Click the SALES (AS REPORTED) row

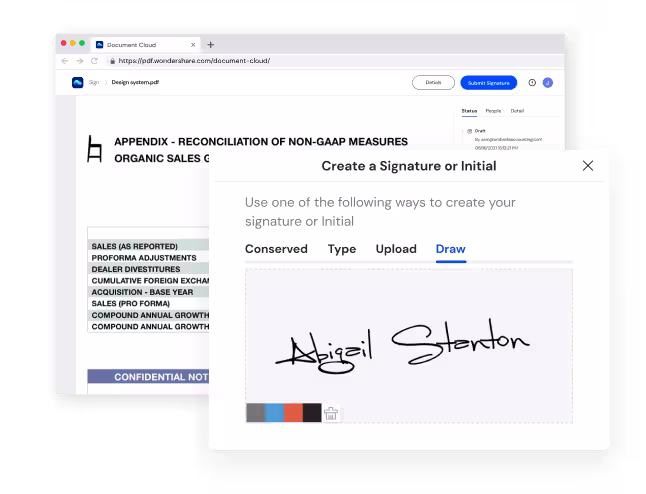(148, 246)
